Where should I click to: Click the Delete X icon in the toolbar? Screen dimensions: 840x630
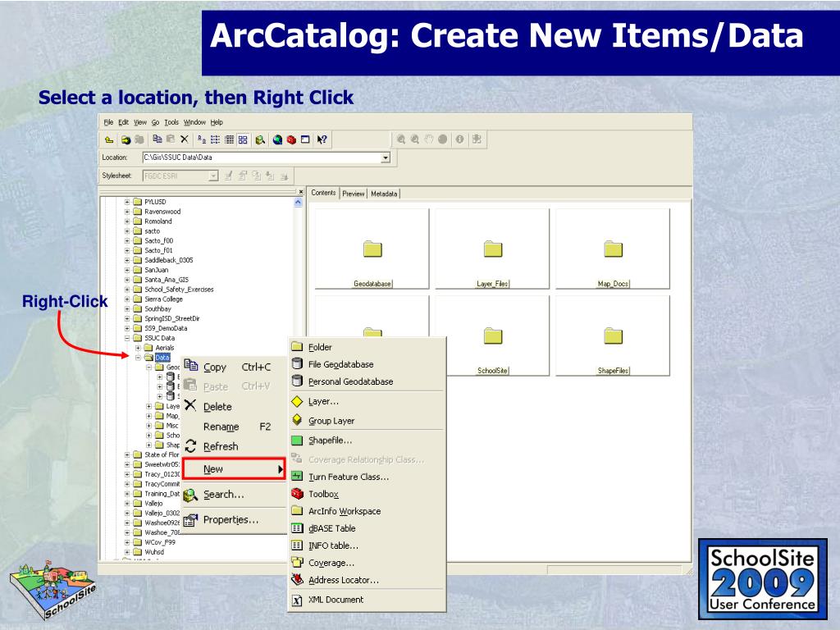click(185, 139)
